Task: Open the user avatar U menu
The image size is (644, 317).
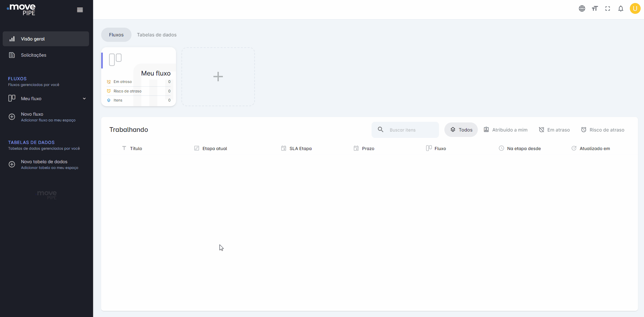Action: [x=635, y=8]
